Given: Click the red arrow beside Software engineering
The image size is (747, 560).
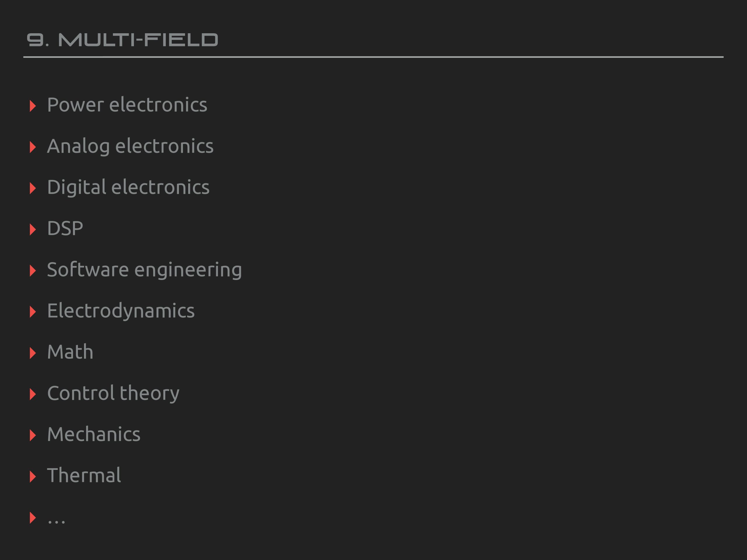Looking at the screenshot, I should point(33,271).
